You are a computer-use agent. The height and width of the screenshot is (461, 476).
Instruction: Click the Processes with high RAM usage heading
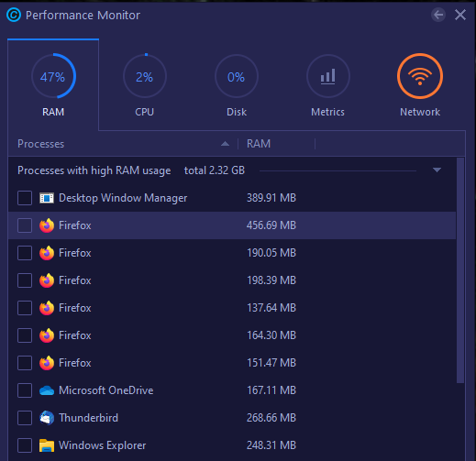[94, 170]
